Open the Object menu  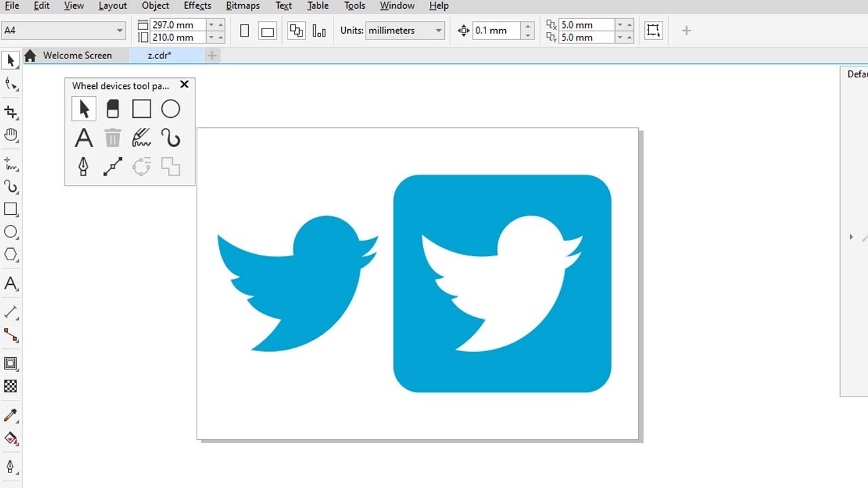pos(155,5)
